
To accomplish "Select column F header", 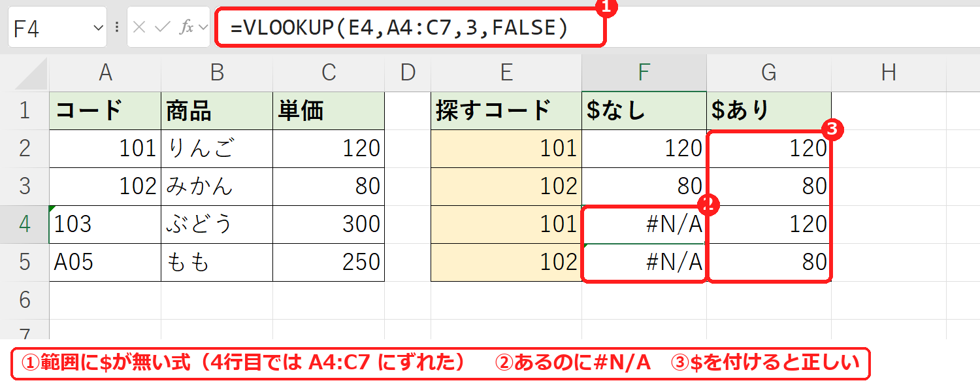I will tap(644, 73).
